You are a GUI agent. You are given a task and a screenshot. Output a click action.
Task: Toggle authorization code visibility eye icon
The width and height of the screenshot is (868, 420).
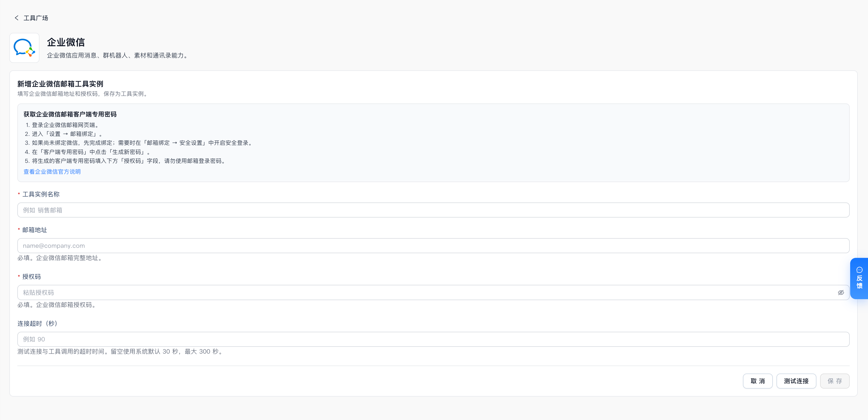pos(841,293)
